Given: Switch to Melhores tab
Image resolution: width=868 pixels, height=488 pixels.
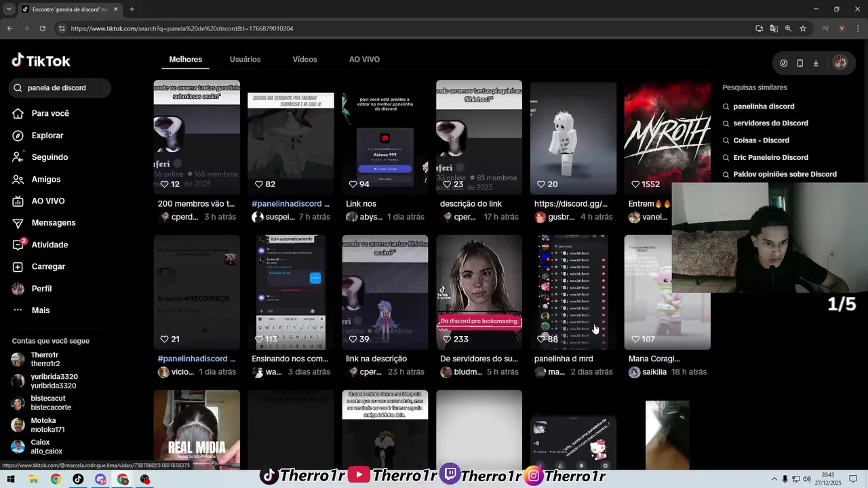Looking at the screenshot, I should click(186, 60).
